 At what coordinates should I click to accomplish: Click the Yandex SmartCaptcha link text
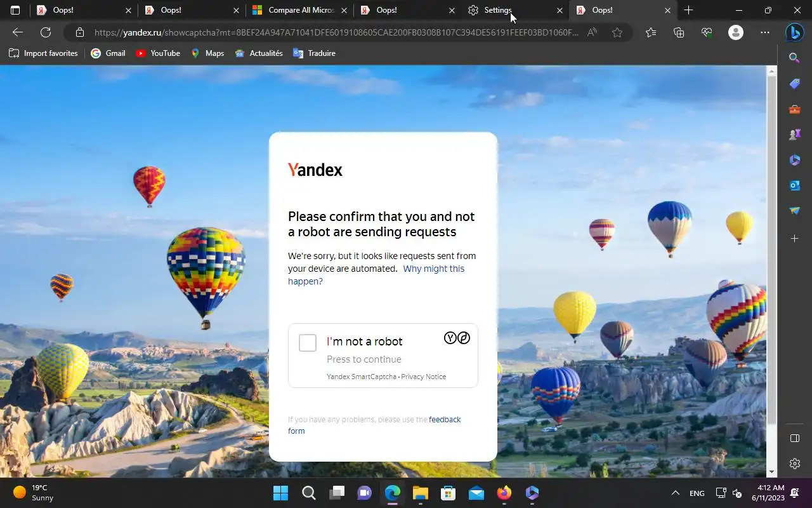pos(361,377)
